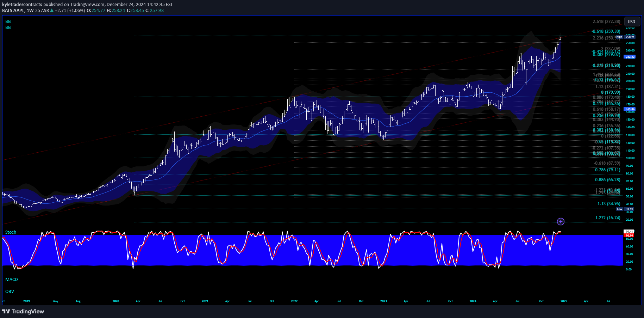Click the BATS:AAPL symbol name
The width and height of the screenshot is (644, 318).
13,11
